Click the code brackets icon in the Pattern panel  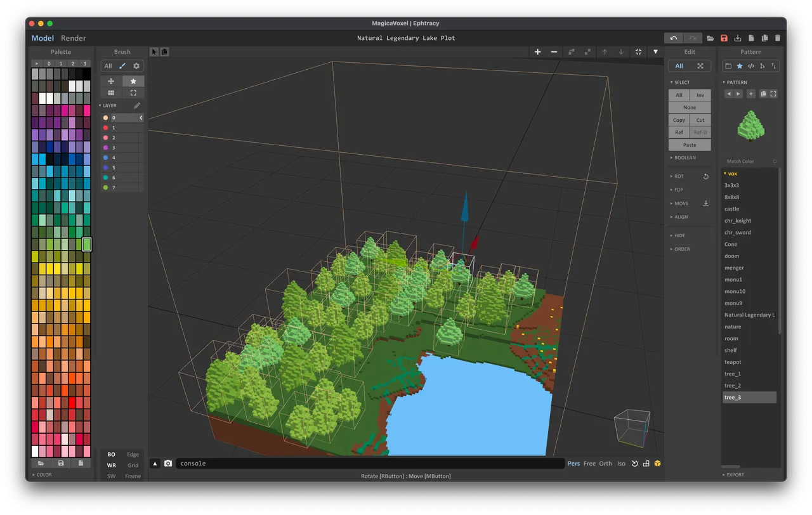pos(751,66)
